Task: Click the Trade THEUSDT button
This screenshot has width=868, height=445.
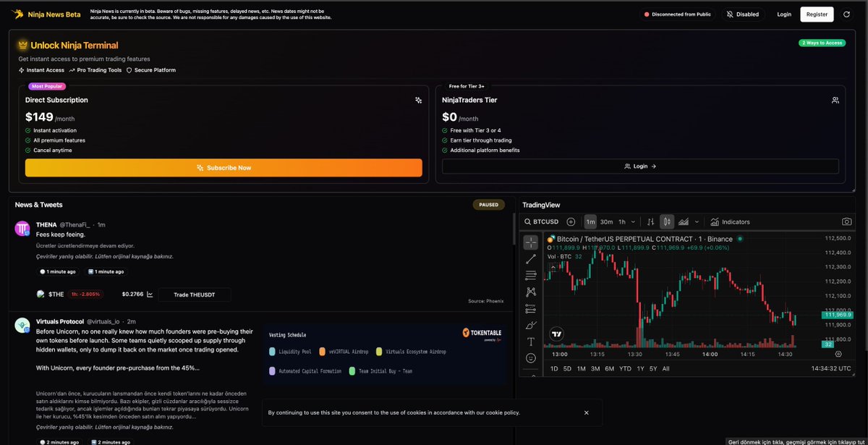Action: pyautogui.click(x=195, y=294)
